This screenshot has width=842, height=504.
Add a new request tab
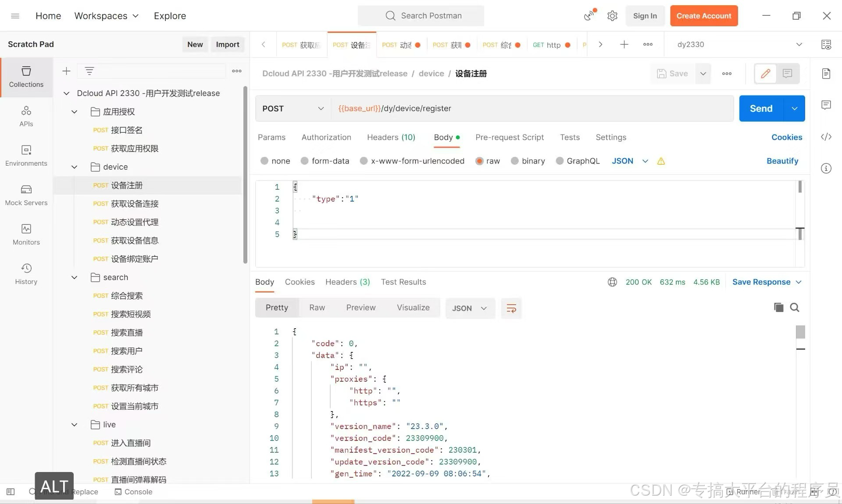[624, 44]
